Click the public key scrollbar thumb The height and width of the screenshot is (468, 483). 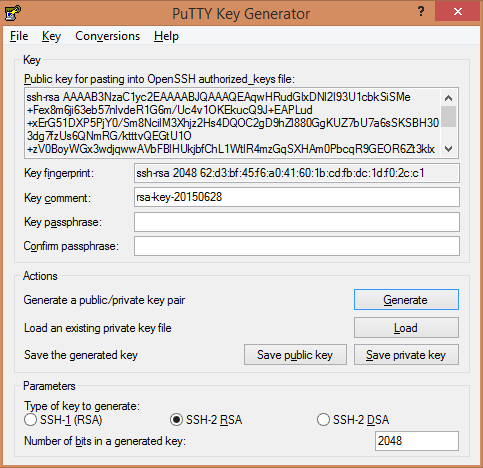tap(448, 116)
